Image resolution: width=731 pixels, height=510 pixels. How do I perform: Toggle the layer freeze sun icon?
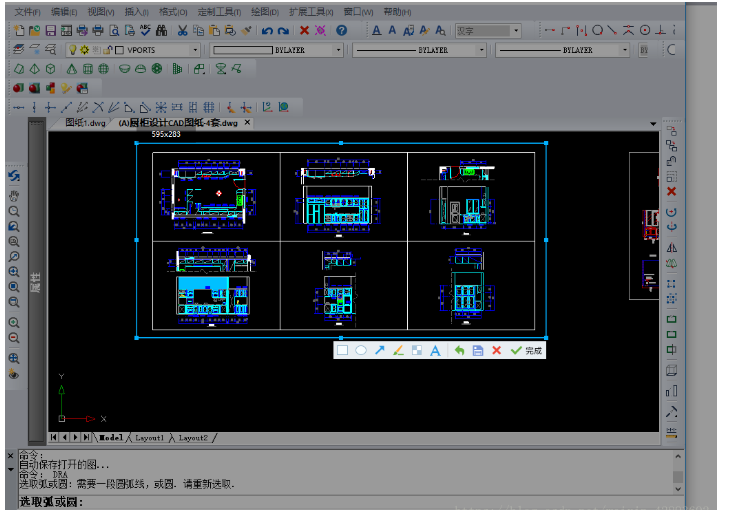pos(84,49)
